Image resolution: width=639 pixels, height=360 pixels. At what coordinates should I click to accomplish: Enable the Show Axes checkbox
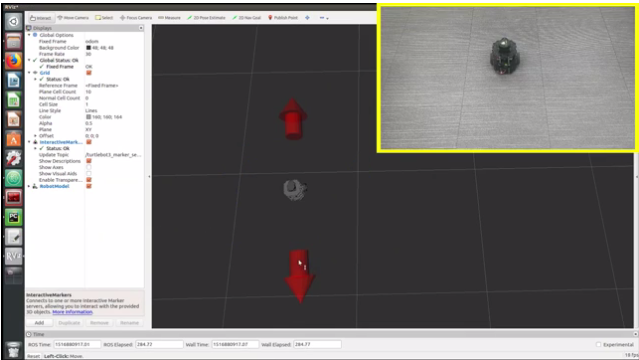[89, 168]
